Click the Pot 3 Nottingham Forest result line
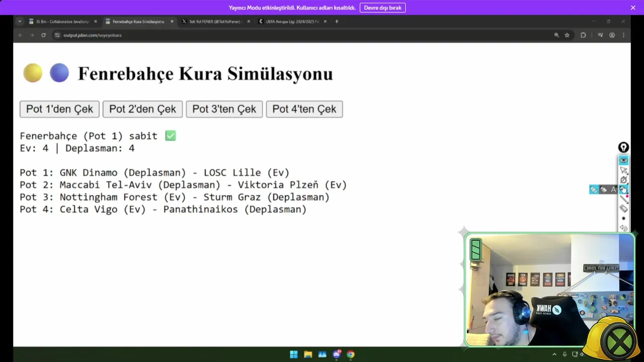Viewport: 644px width, 362px height. 175,197
